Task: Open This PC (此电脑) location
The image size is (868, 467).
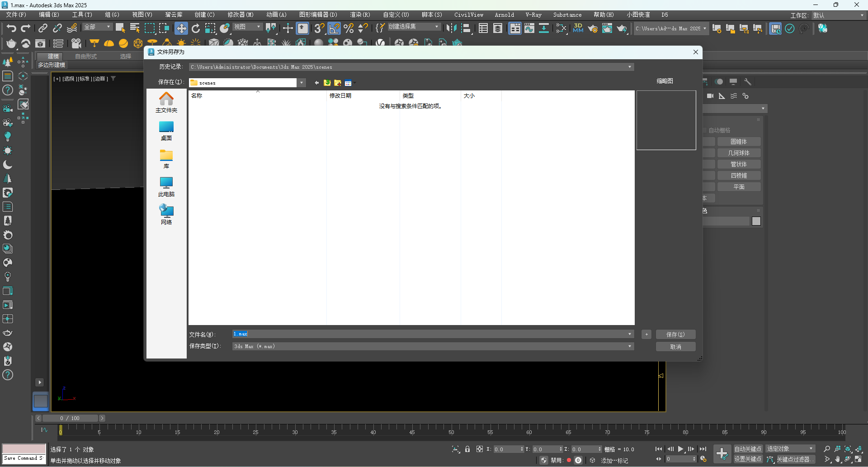Action: click(x=166, y=187)
